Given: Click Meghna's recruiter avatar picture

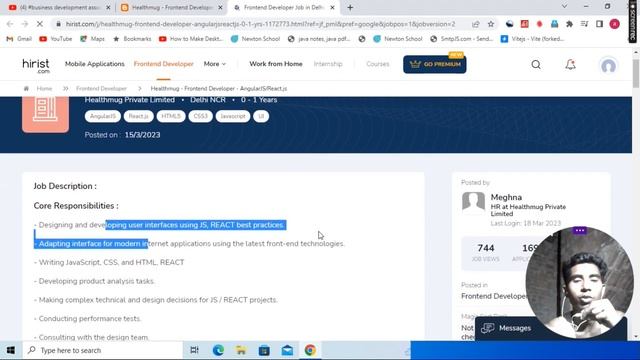Looking at the screenshot, I should (473, 203).
